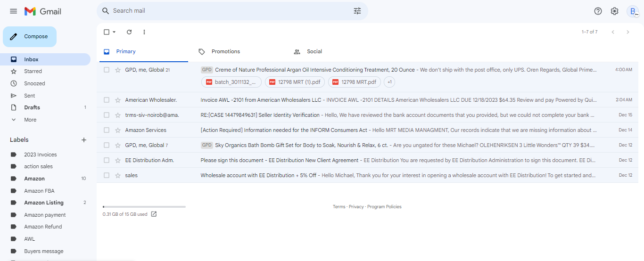Select the sales email checkbox
The image size is (644, 261).
[x=107, y=175]
